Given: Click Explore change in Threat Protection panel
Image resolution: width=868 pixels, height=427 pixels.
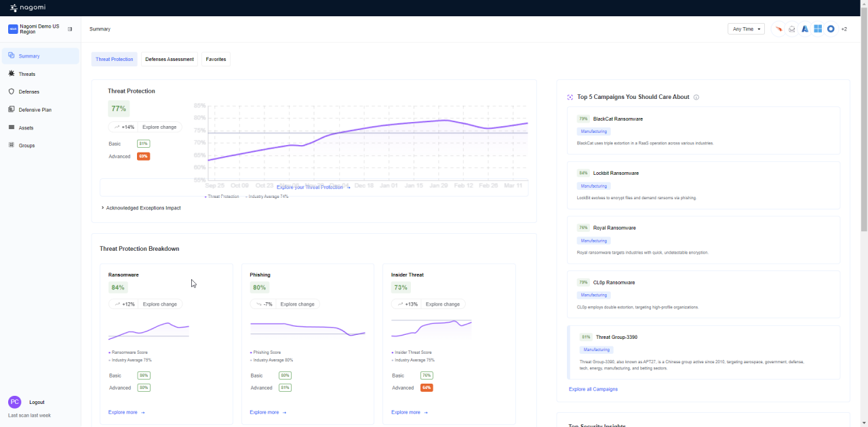Looking at the screenshot, I should [159, 127].
